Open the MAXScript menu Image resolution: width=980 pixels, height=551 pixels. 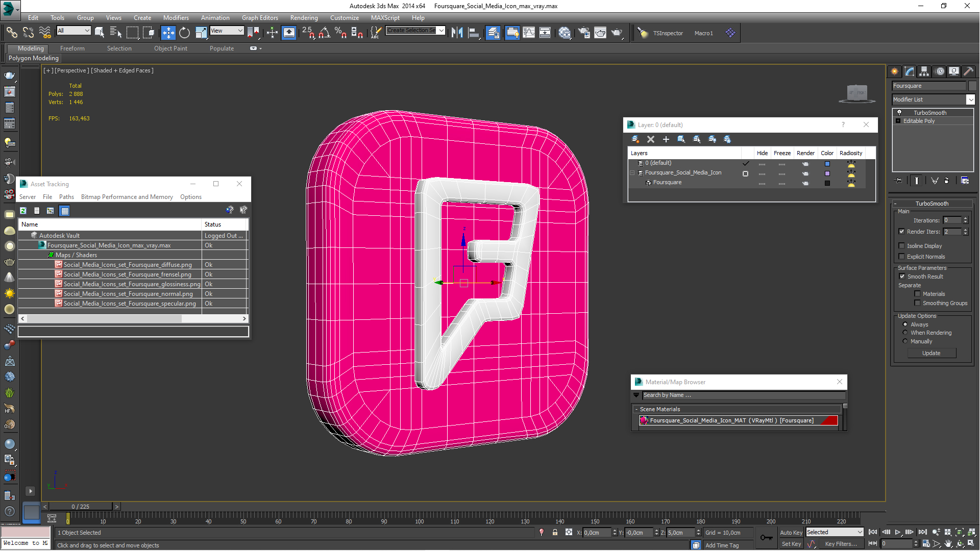(x=385, y=18)
